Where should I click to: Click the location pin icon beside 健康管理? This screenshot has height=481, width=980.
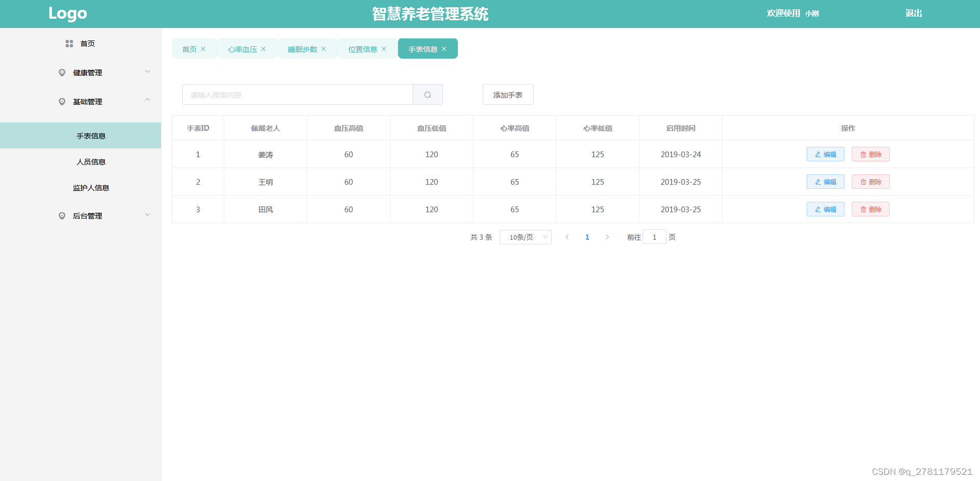coord(62,73)
